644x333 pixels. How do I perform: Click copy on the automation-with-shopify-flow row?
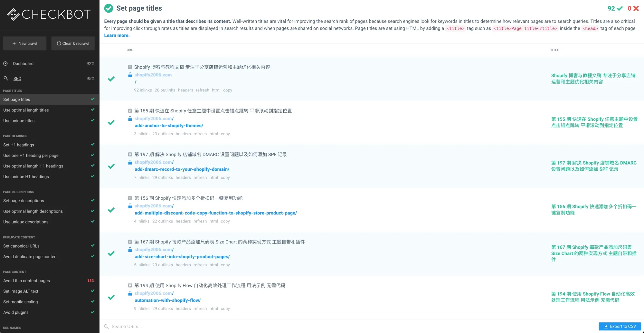(225, 308)
